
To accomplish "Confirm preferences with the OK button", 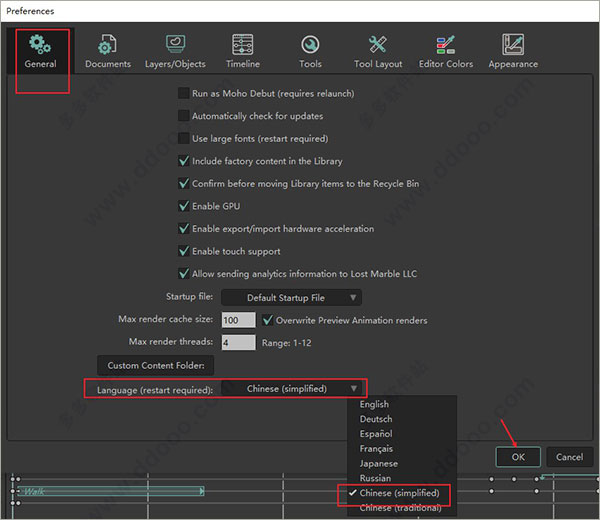I will click(x=518, y=457).
